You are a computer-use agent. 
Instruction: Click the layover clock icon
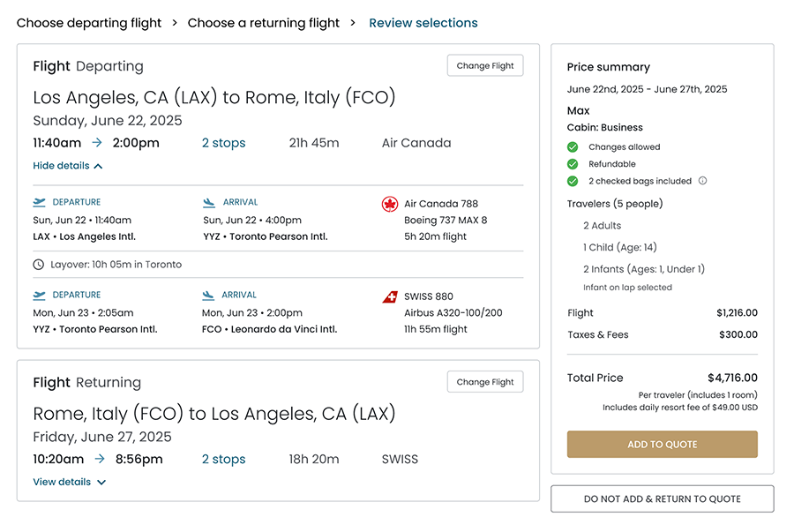point(39,265)
